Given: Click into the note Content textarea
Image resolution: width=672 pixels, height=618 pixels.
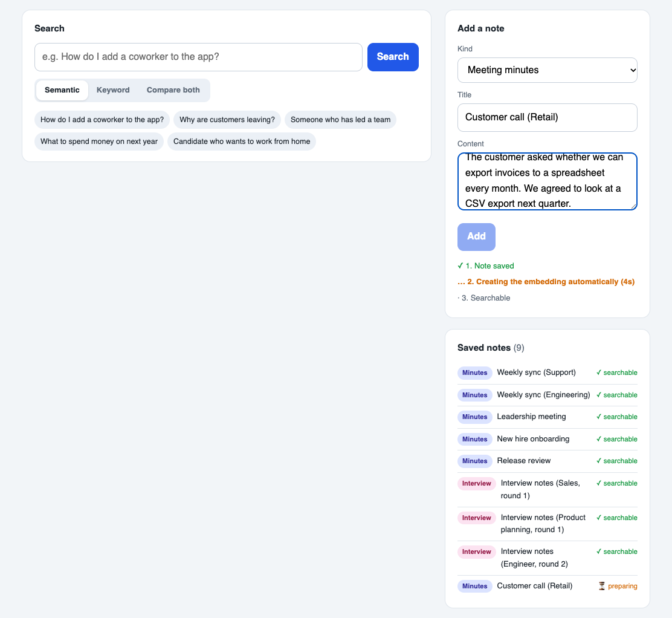Looking at the screenshot, I should tap(548, 181).
